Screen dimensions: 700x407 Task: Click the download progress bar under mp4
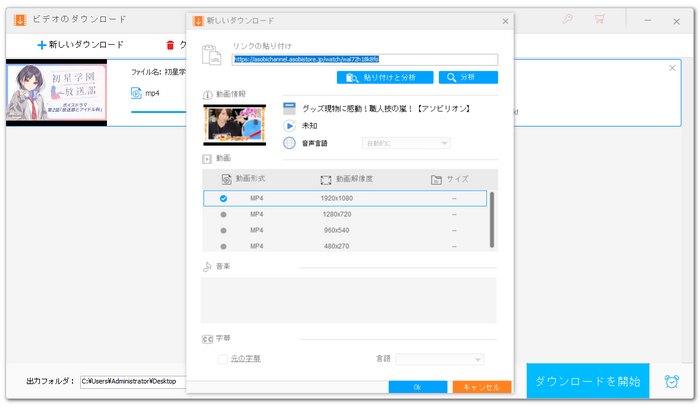158,112
